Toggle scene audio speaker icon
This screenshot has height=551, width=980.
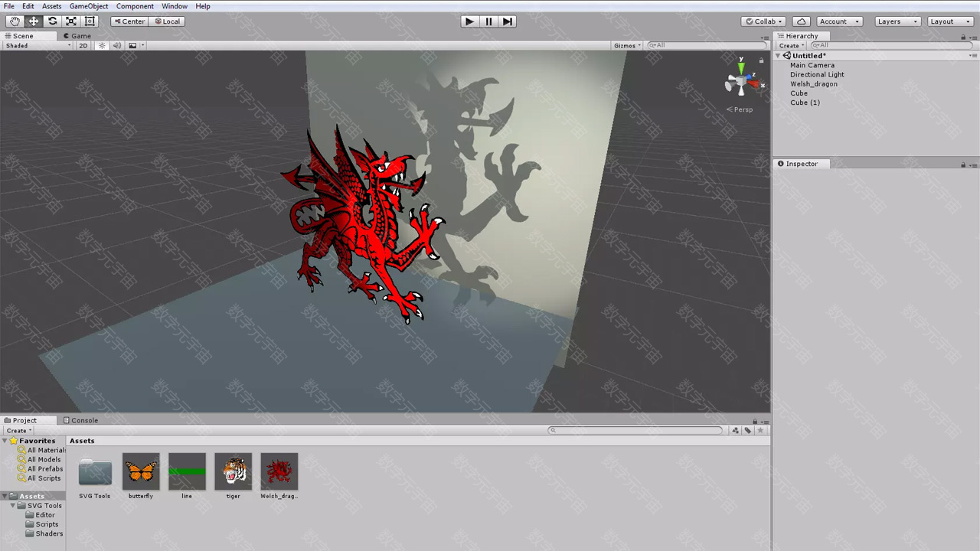117,45
